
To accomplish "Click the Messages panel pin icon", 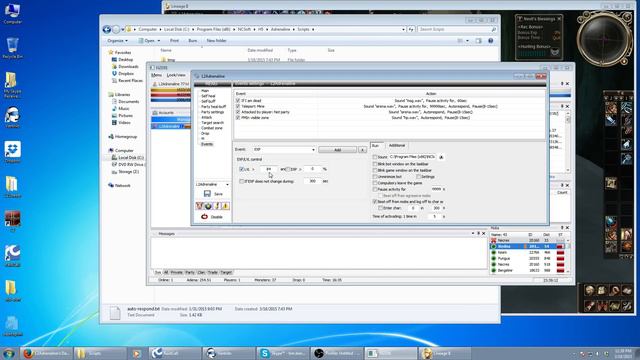I will pyautogui.click(x=478, y=233).
